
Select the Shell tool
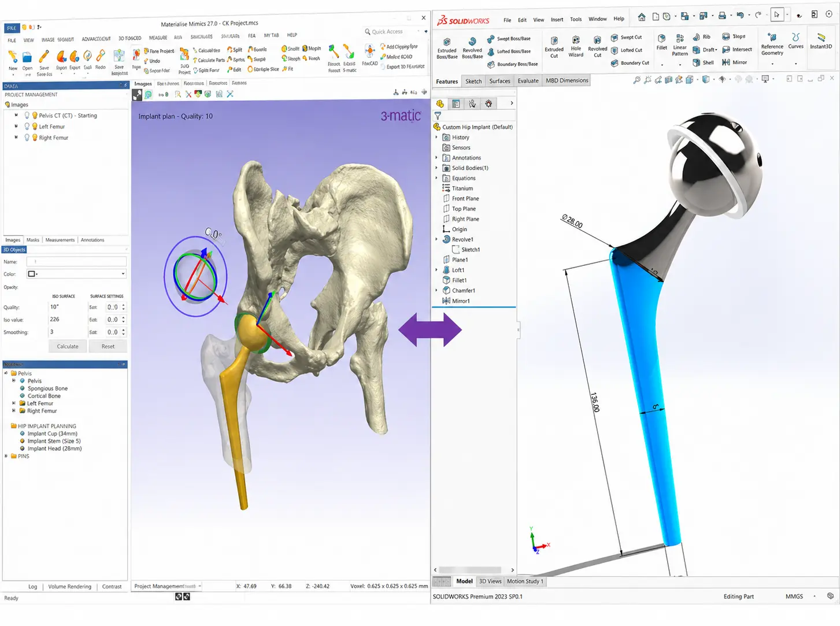click(703, 62)
